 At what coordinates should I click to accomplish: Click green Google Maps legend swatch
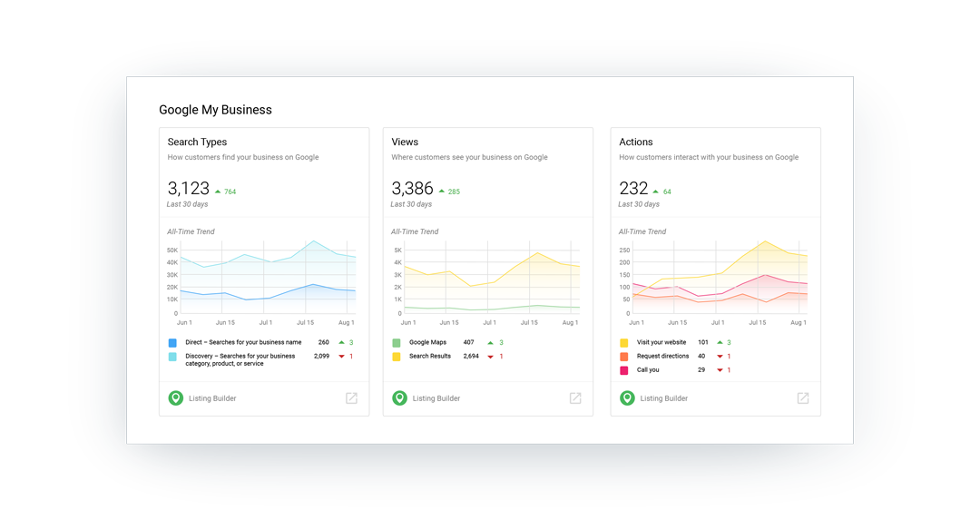[x=397, y=342]
